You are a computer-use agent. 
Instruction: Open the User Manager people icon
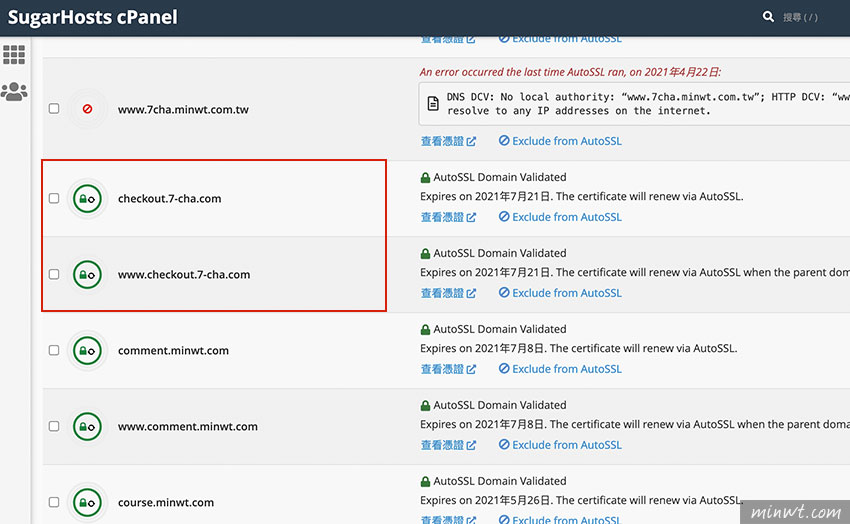[x=14, y=92]
